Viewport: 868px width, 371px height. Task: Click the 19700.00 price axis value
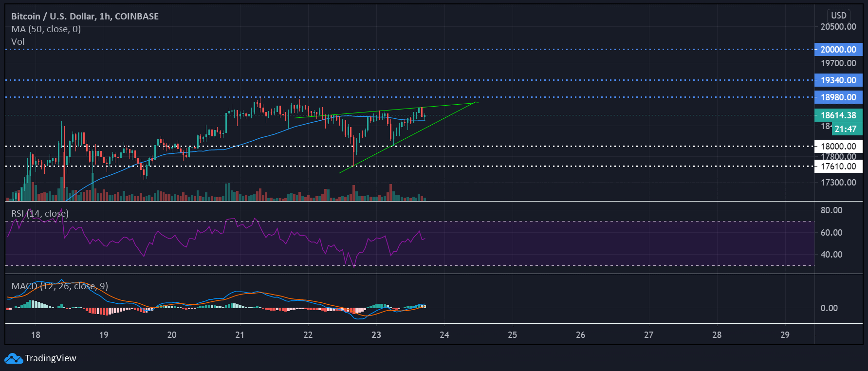click(x=838, y=63)
